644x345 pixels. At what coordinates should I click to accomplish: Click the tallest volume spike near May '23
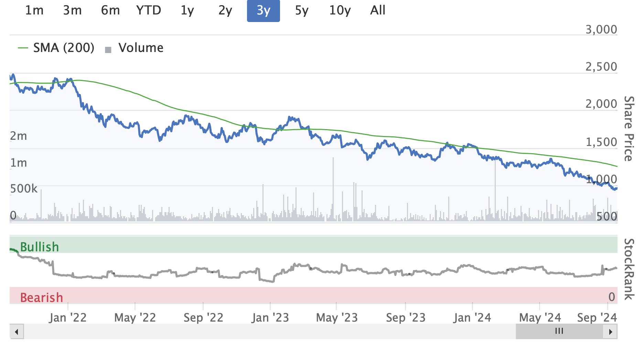click(x=333, y=189)
